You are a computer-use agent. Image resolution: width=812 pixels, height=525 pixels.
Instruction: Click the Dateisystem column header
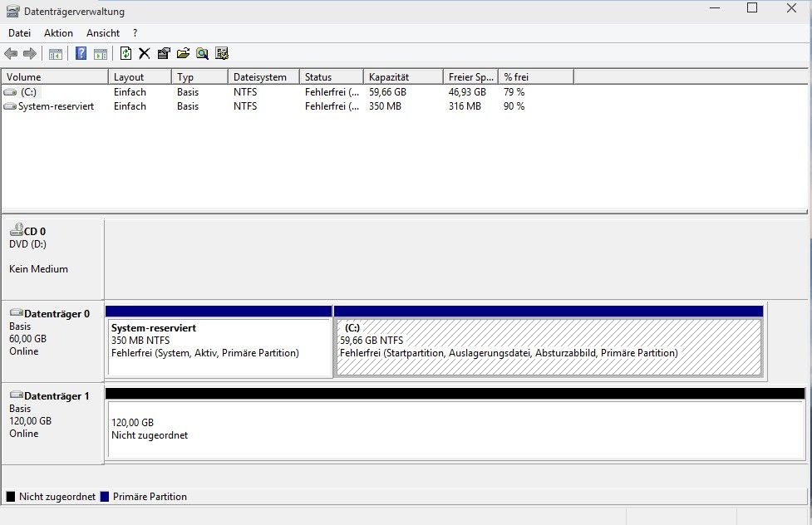[262, 77]
